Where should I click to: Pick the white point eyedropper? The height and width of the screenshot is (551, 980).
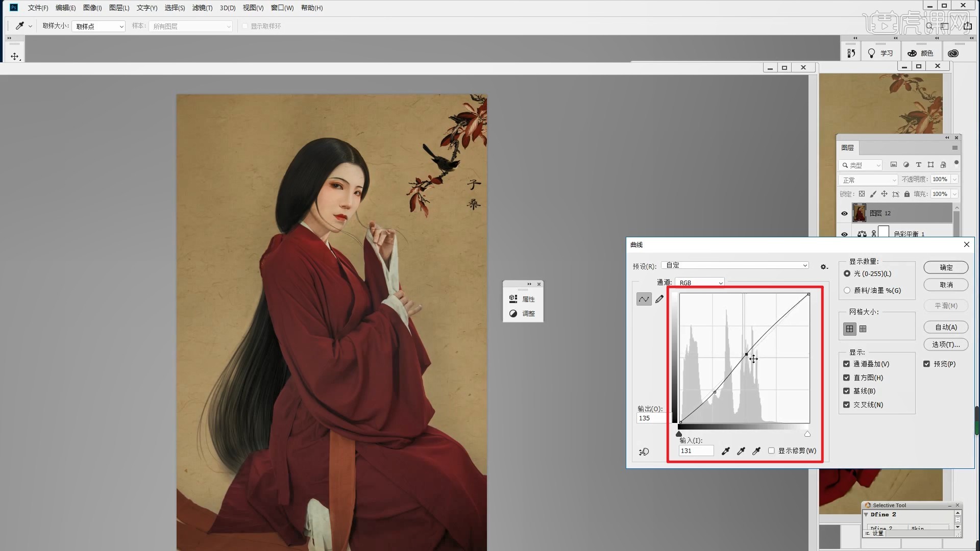tap(756, 451)
